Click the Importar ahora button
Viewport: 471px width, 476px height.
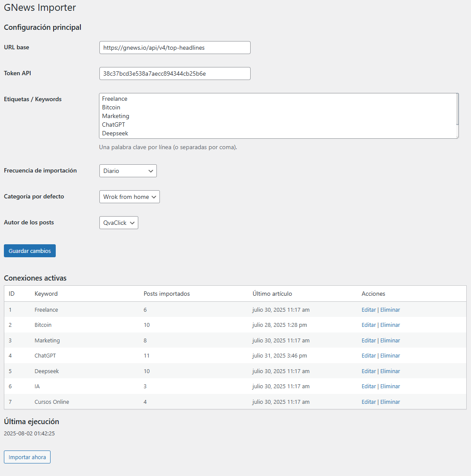coord(27,457)
